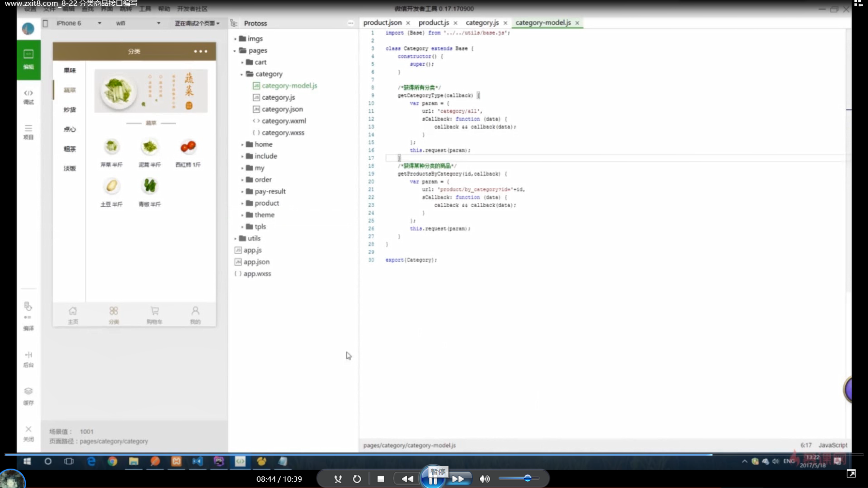Adjust the video volume slider
Image resolution: width=868 pixels, height=488 pixels.
[518, 478]
